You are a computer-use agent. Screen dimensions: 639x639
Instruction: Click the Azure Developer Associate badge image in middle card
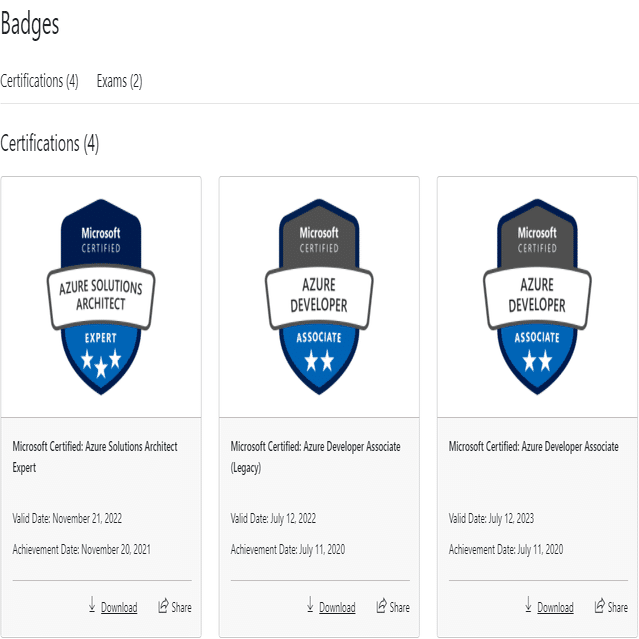(319, 297)
